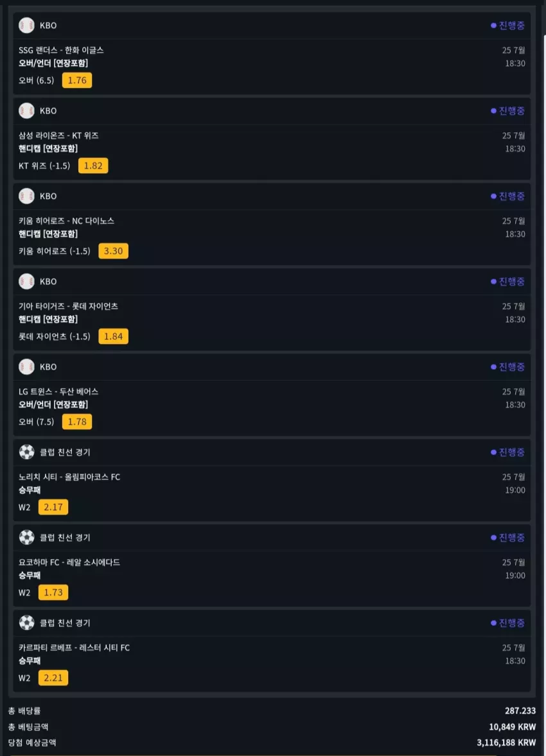Open the 요코하마 FC - 레알 소시에다드 match

click(69, 562)
